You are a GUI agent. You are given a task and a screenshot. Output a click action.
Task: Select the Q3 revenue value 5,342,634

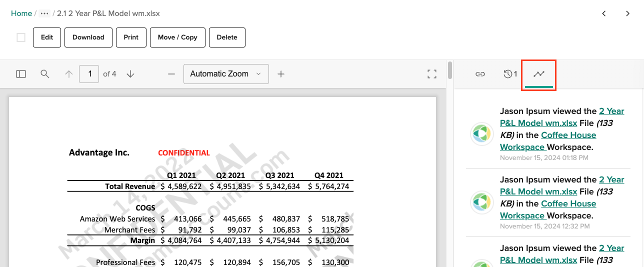(283, 186)
